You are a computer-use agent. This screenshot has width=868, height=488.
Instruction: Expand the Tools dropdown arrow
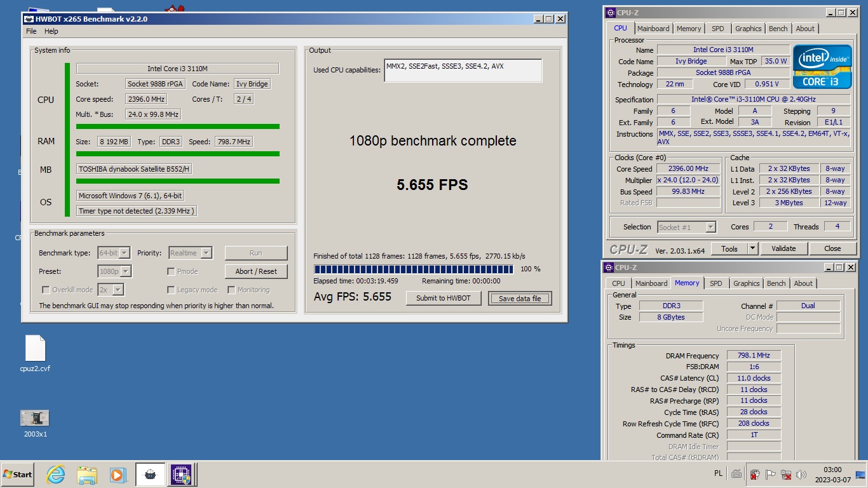click(752, 248)
